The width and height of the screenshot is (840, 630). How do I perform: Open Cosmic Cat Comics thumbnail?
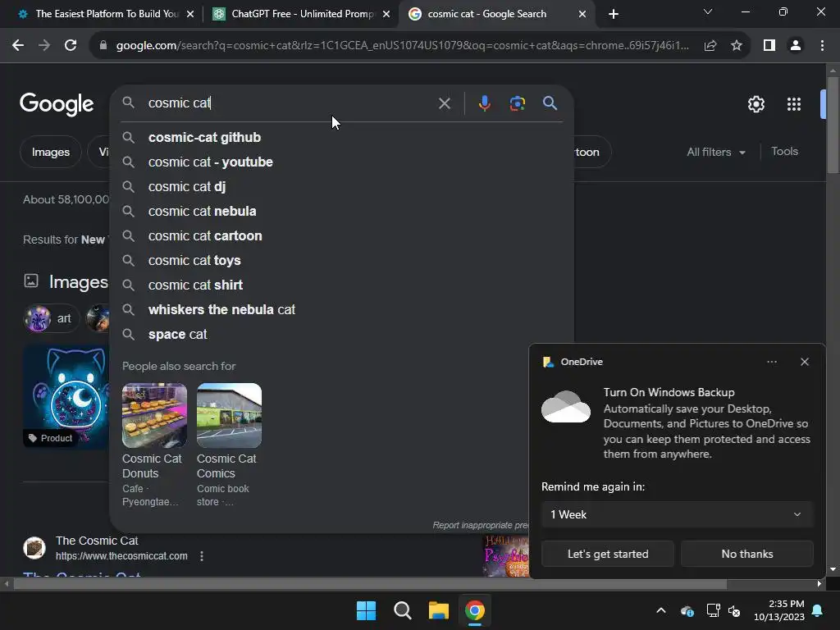click(x=230, y=415)
